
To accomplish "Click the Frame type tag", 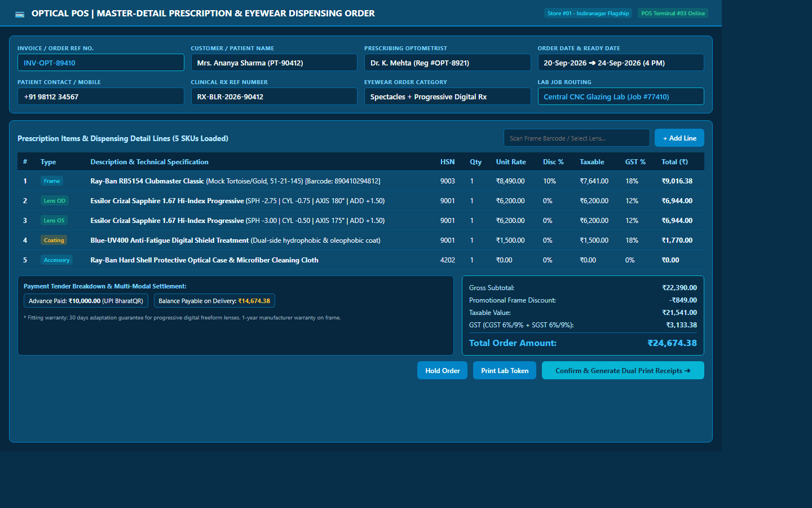I will [52, 181].
